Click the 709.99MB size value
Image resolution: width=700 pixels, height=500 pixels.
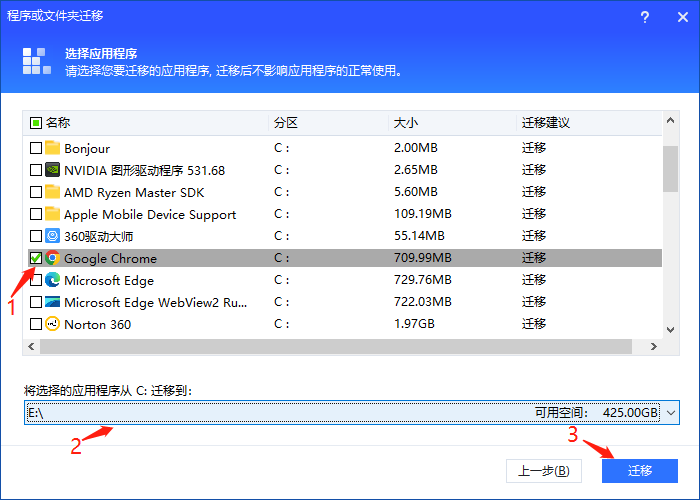(x=422, y=258)
